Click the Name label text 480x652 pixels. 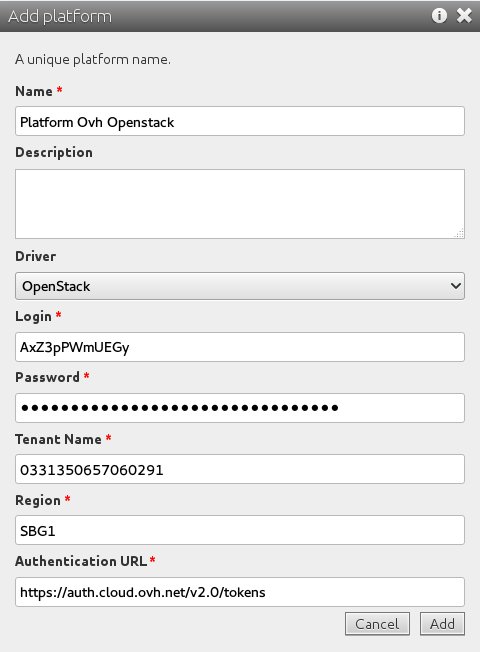[34, 91]
